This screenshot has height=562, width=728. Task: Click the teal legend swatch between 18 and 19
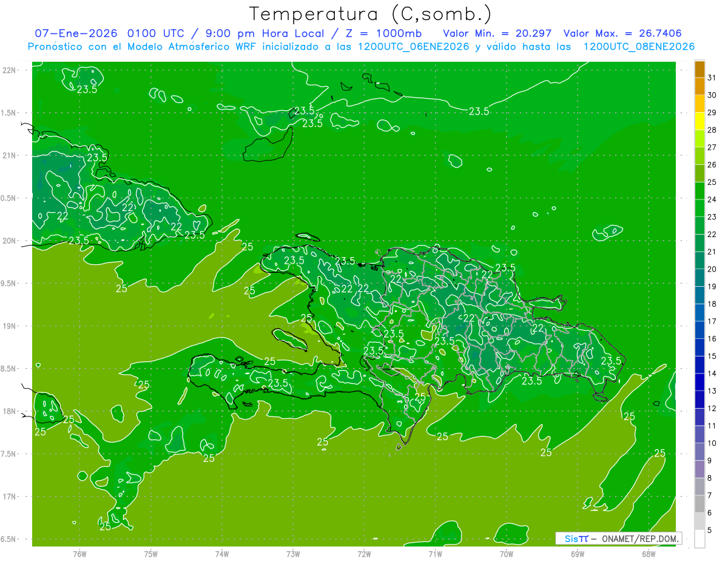699,295
